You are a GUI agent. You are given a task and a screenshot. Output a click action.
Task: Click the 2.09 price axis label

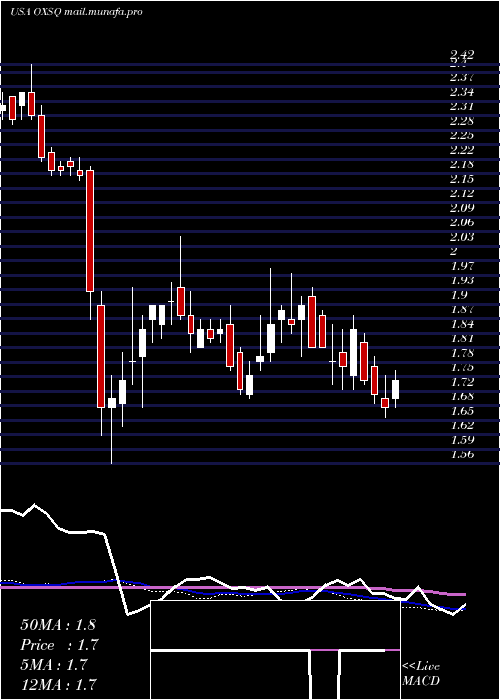pos(462,208)
